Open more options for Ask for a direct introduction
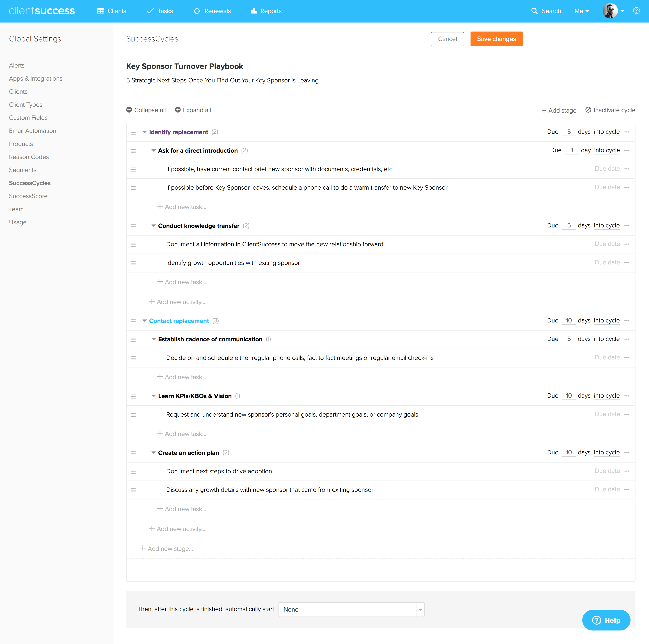 click(x=627, y=150)
